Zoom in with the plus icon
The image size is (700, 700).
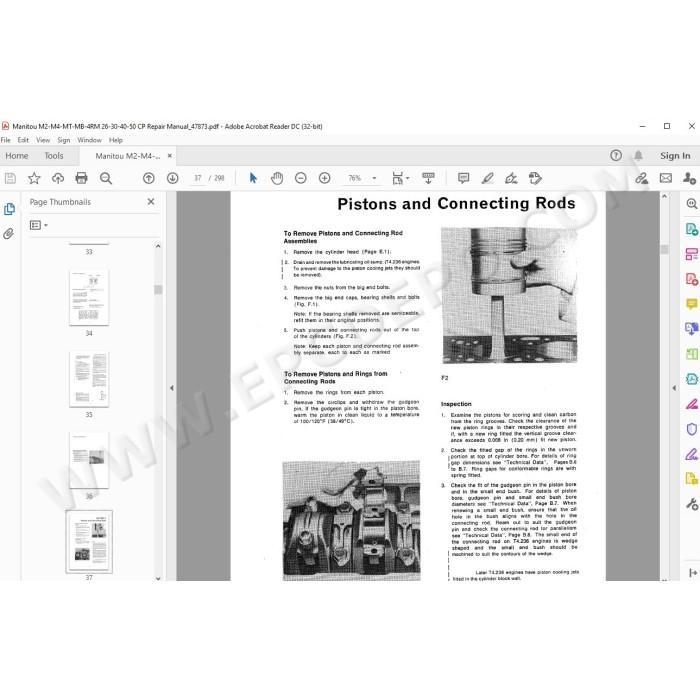[325, 178]
